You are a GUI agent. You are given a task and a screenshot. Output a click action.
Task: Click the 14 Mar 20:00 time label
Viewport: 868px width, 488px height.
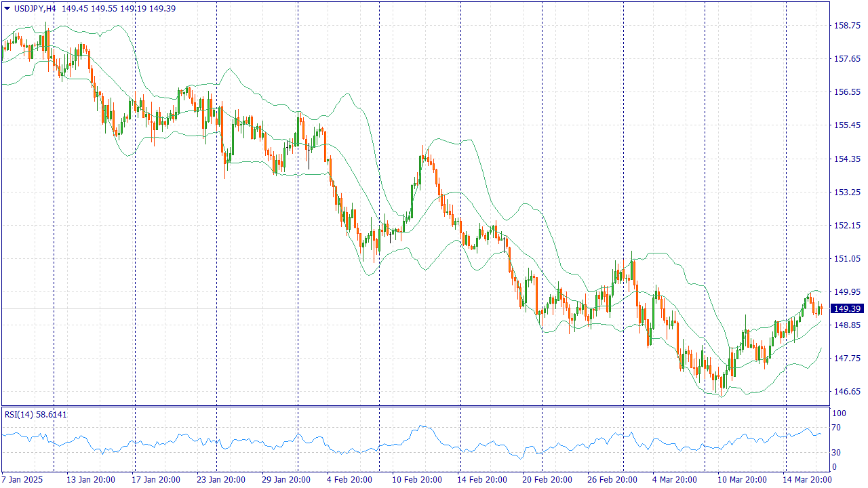(x=807, y=480)
